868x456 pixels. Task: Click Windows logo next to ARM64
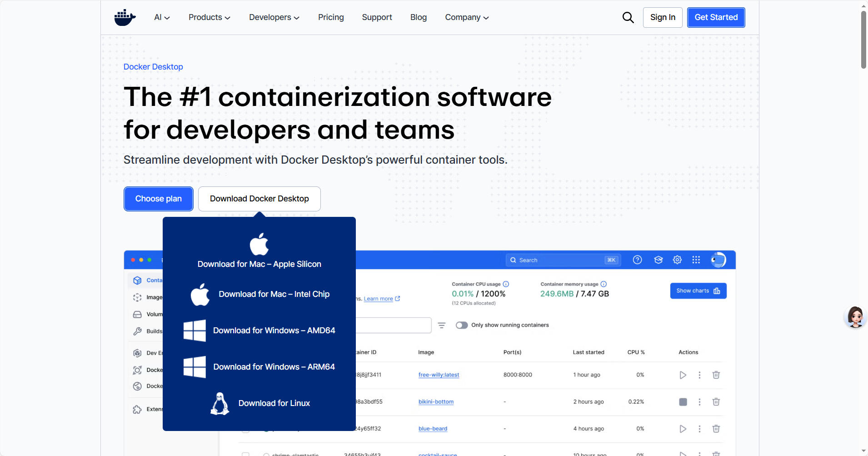[x=195, y=367]
